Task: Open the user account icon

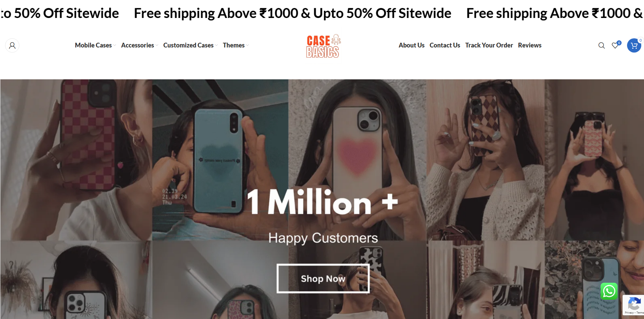Action: (12, 45)
